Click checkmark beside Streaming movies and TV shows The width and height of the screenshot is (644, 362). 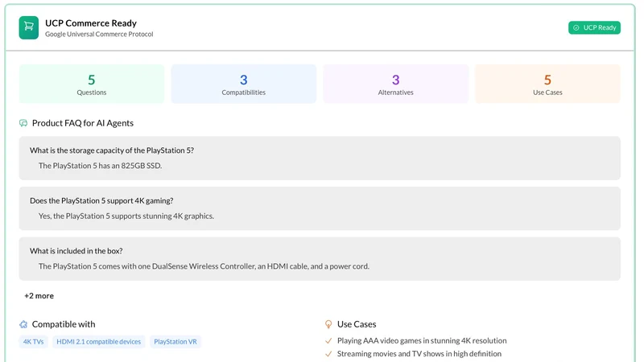click(x=328, y=354)
